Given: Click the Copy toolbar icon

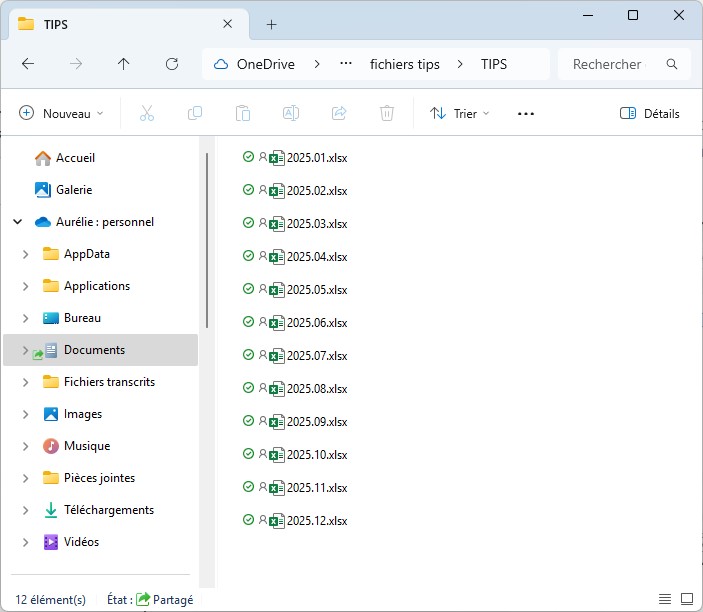Looking at the screenshot, I should tap(195, 113).
